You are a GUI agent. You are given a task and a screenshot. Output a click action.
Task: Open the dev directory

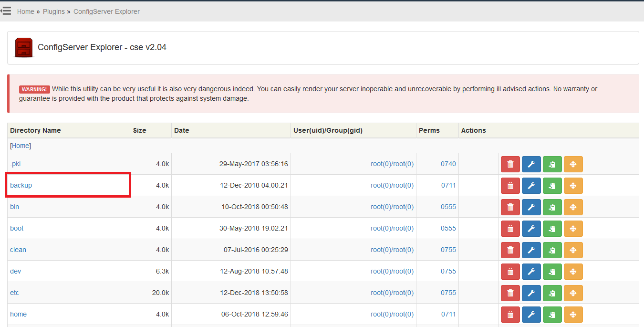15,271
